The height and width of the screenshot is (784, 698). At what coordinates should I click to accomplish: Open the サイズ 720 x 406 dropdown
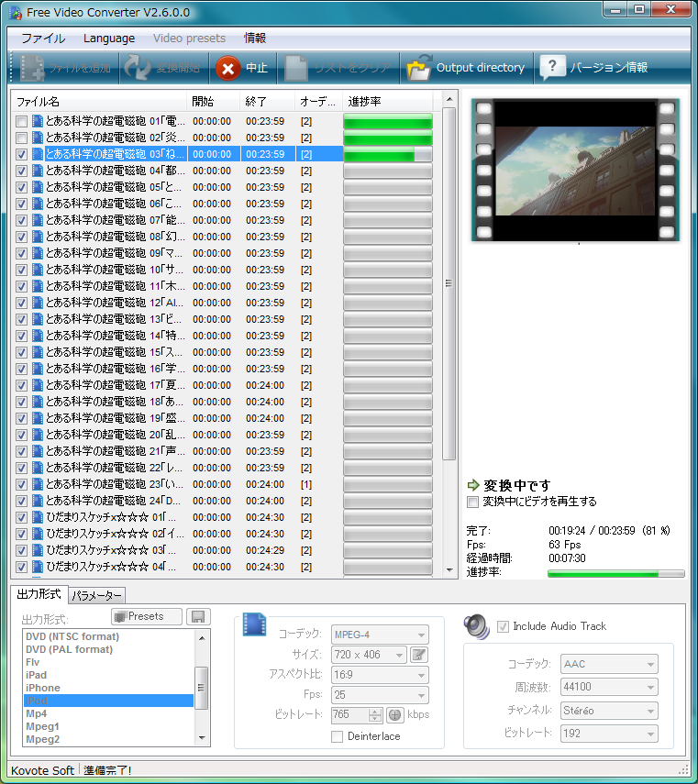point(369,655)
